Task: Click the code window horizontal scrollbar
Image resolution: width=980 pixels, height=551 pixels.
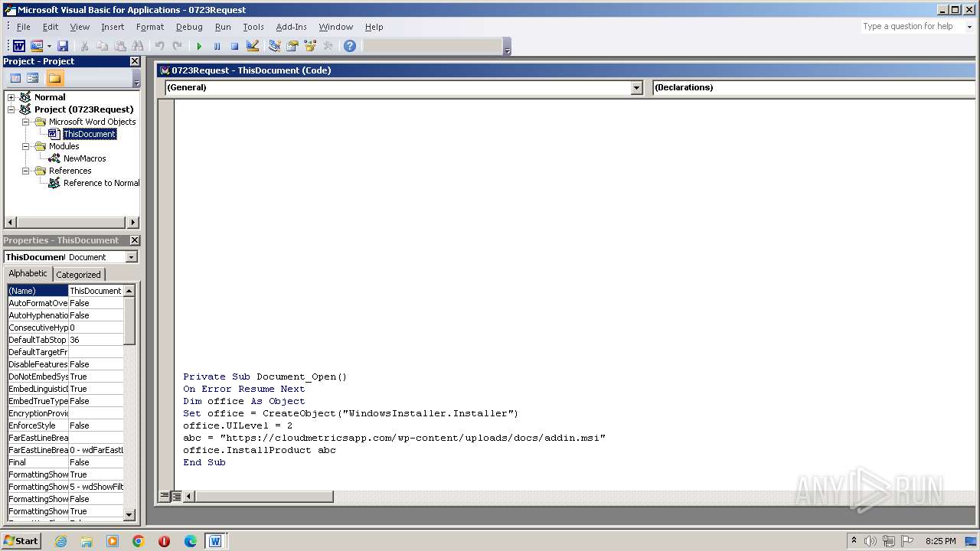Action: point(264,497)
